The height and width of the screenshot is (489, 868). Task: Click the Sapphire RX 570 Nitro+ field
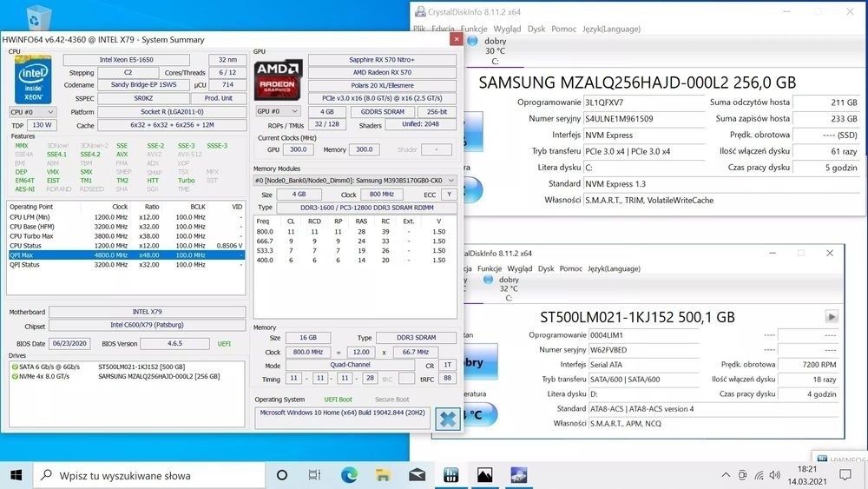tap(382, 60)
